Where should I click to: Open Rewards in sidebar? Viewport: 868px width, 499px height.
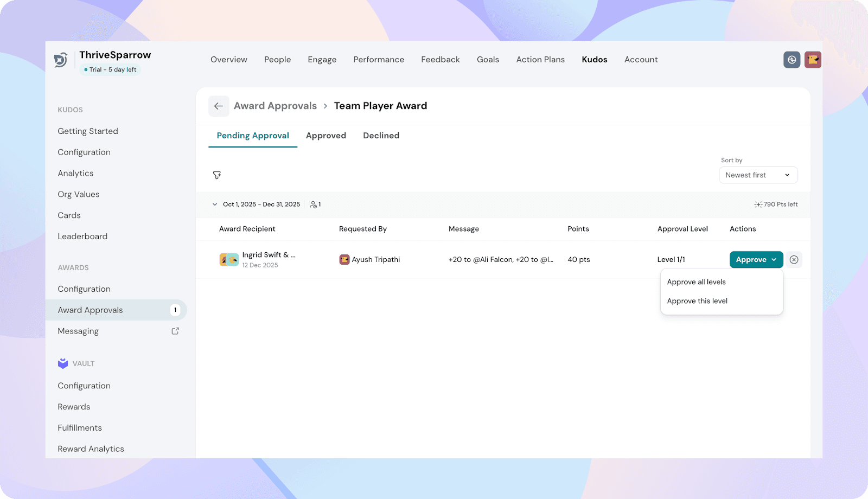point(74,407)
